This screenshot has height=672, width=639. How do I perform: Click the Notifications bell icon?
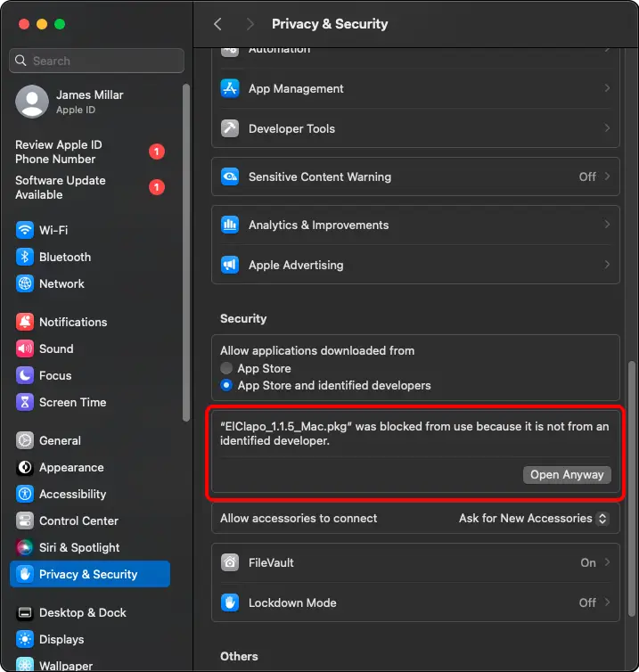[x=25, y=322]
